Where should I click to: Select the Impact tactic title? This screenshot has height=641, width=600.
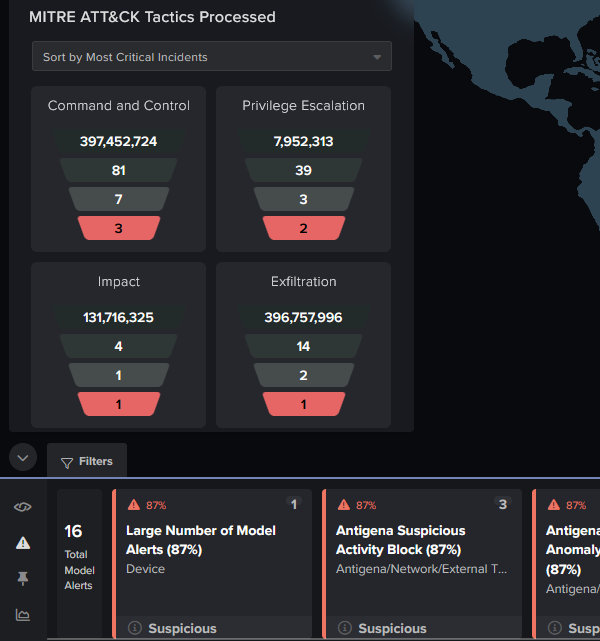(119, 282)
